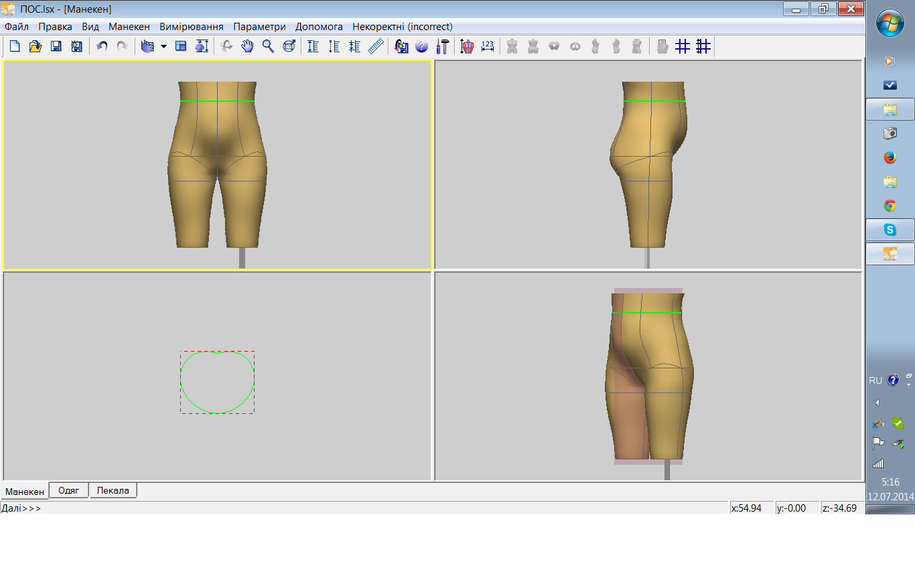Select the ruler measurement tool
915x588 pixels.
point(376,46)
